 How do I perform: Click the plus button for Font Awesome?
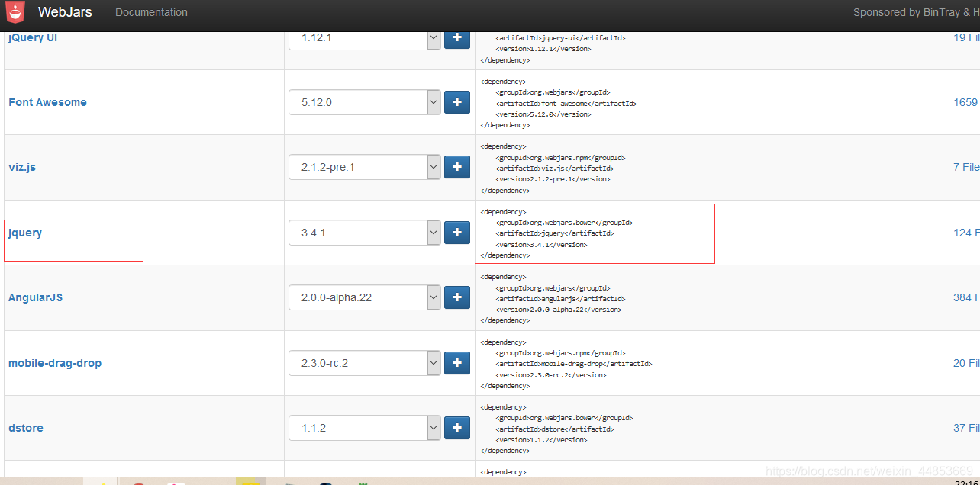pos(457,102)
